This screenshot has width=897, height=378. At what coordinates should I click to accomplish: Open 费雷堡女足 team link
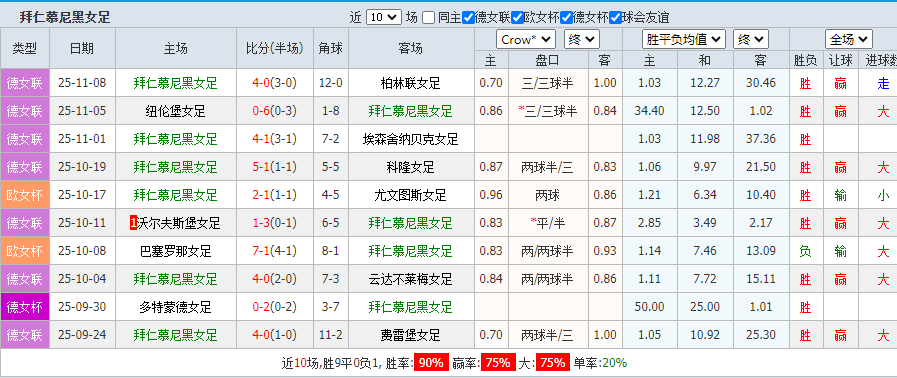[x=411, y=336]
